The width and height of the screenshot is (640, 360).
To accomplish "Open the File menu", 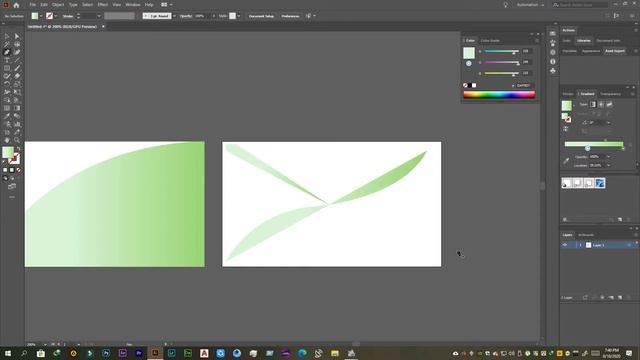I will coord(33,5).
